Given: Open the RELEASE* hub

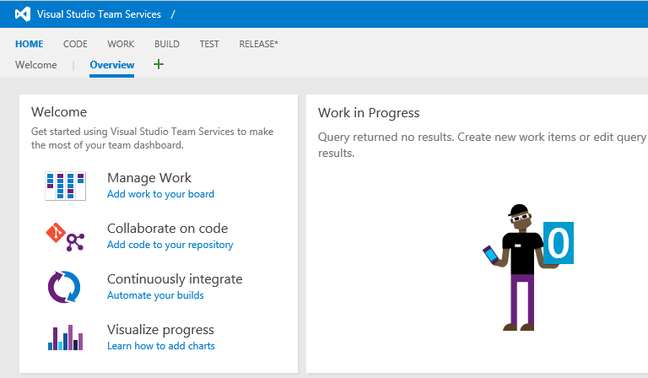Looking at the screenshot, I should (x=258, y=44).
